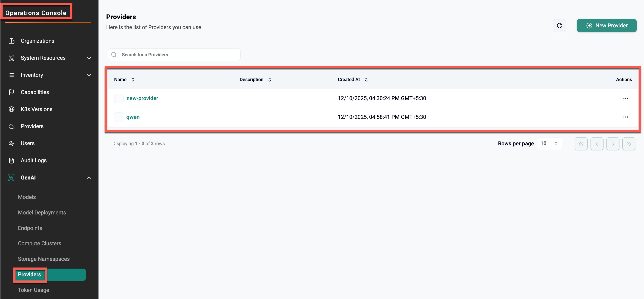This screenshot has height=299, width=644.
Task: Click the Audit Logs document icon
Action: (11, 160)
